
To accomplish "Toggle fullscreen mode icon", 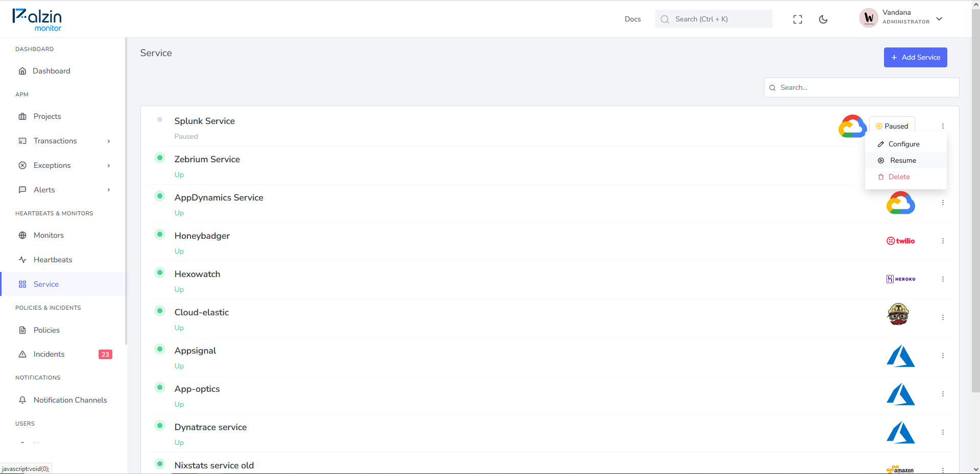I will (798, 19).
